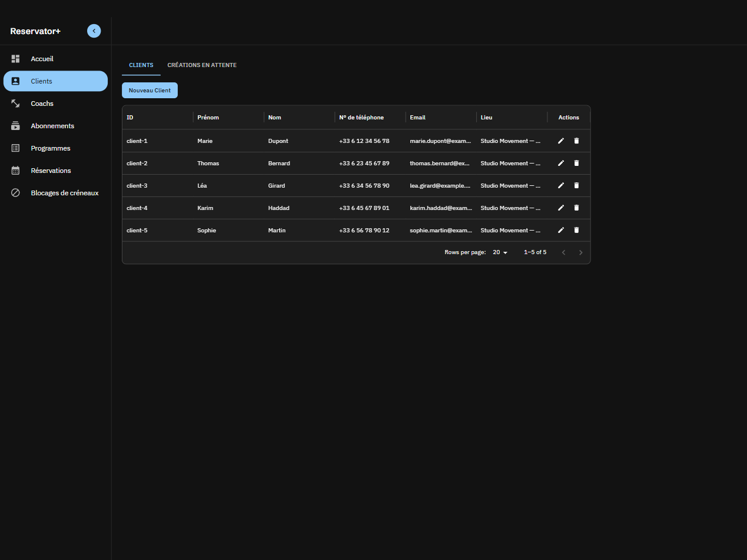Sort by N° de téléphone header
This screenshot has height=560, width=747.
coord(370,118)
